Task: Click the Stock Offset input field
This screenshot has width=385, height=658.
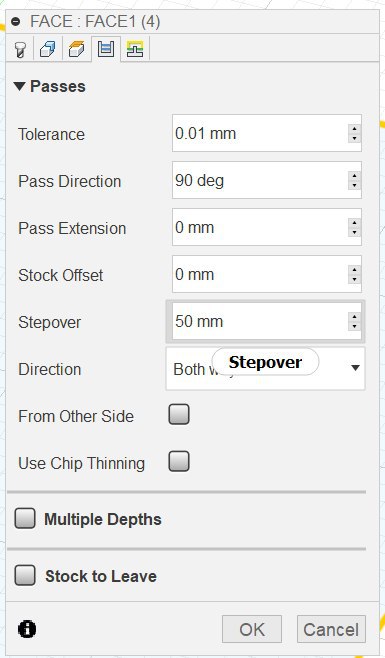Action: click(x=267, y=274)
